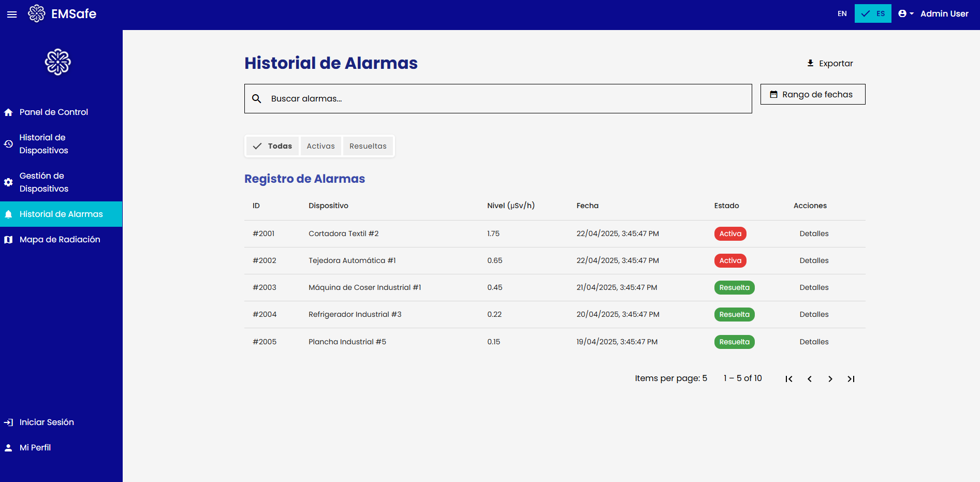The width and height of the screenshot is (980, 482).
Task: Click the ID column header
Action: pos(256,206)
